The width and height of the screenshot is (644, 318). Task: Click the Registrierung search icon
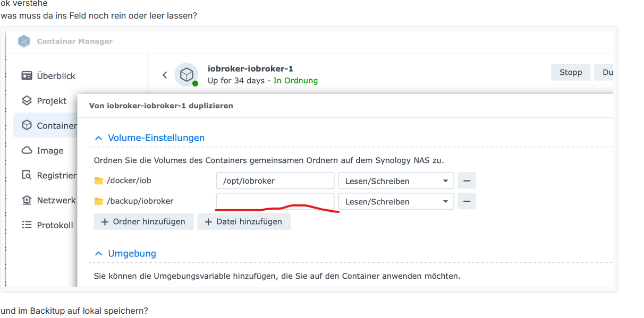[27, 175]
